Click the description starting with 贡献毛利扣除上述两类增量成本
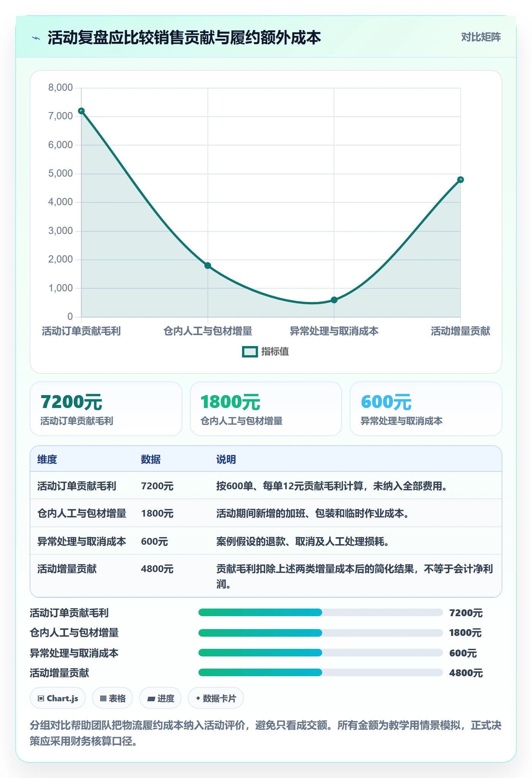Viewport: 532px width, 778px height. [x=355, y=576]
